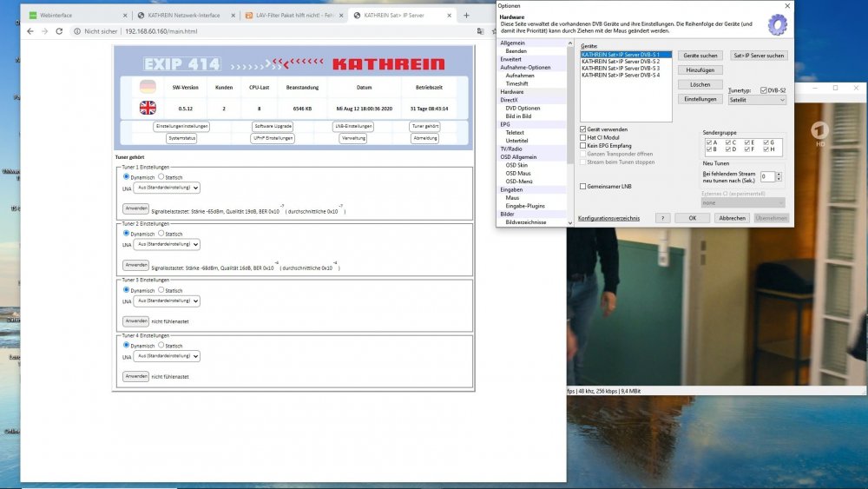868x489 pixels.
Task: Select "Aufnahmen" in the options tree
Action: [x=520, y=76]
